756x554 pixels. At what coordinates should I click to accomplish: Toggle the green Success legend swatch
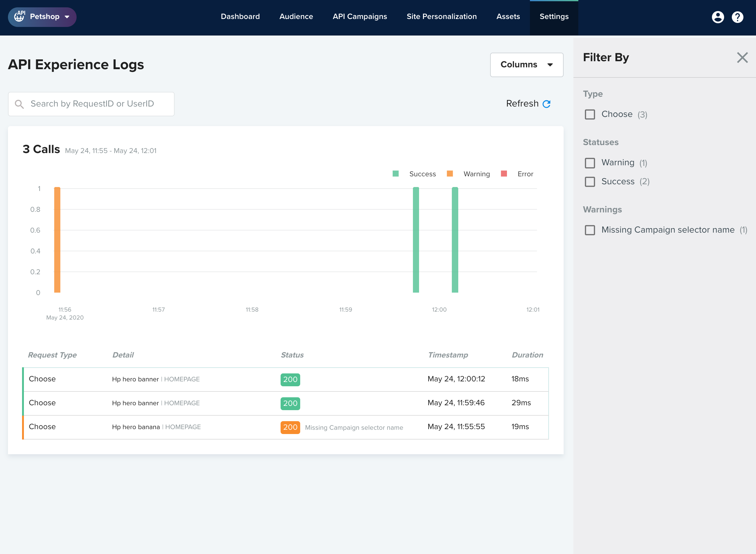coord(396,174)
